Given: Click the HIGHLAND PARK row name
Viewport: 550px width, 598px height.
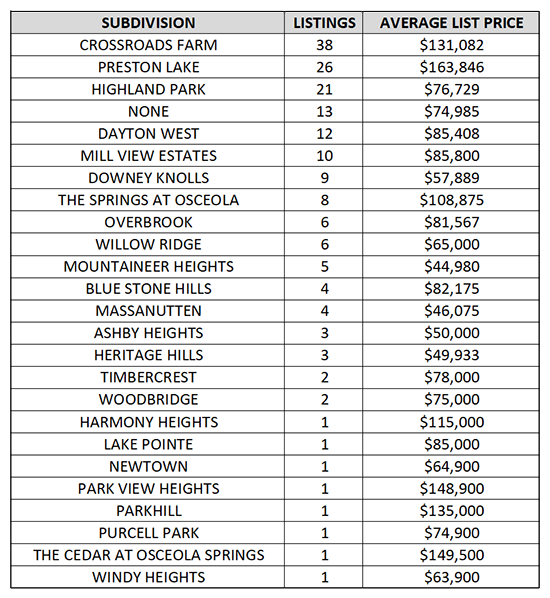Looking at the screenshot, I should 148,89.
